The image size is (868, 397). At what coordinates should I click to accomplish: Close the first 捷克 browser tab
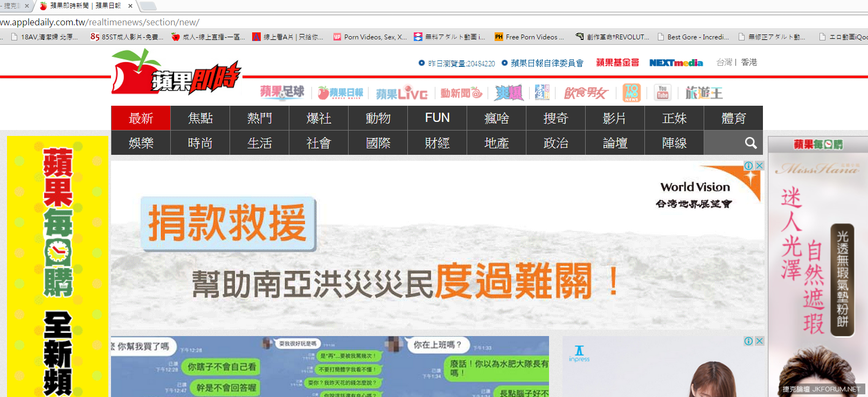click(x=27, y=6)
